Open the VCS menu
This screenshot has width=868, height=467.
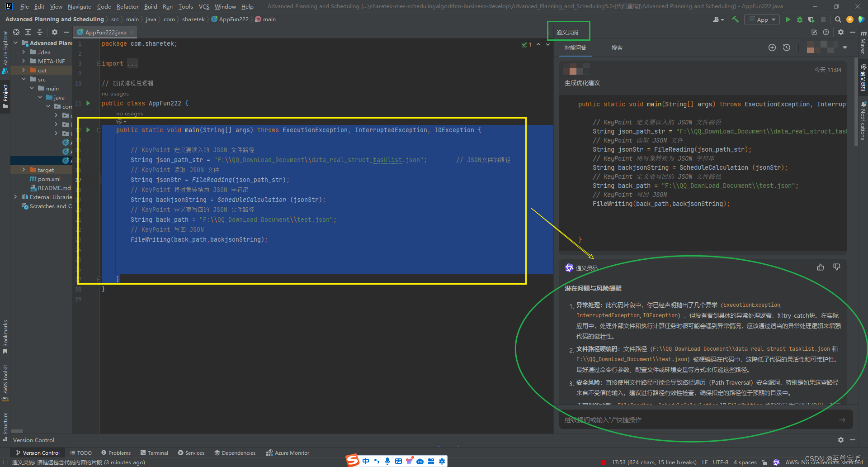click(x=204, y=6)
